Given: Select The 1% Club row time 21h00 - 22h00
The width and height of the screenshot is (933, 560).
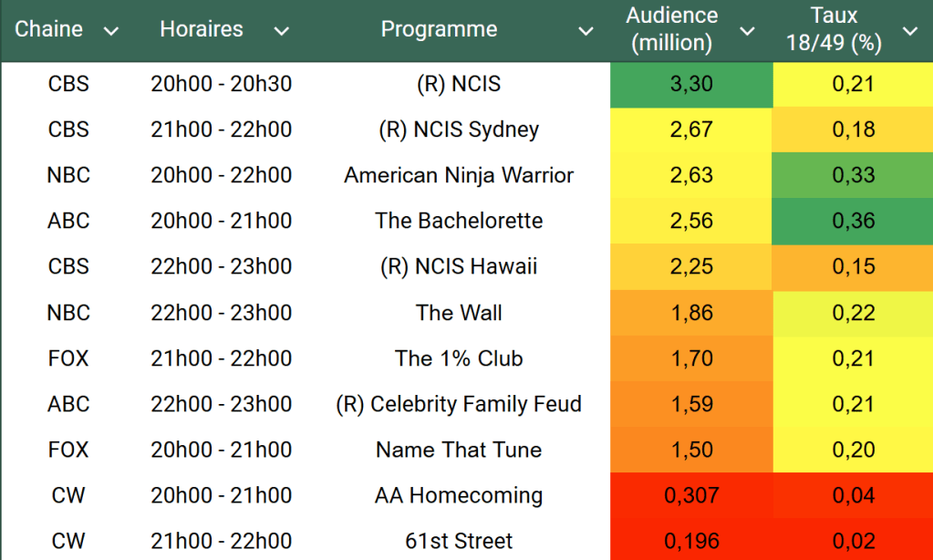Looking at the screenshot, I should pos(221,358).
